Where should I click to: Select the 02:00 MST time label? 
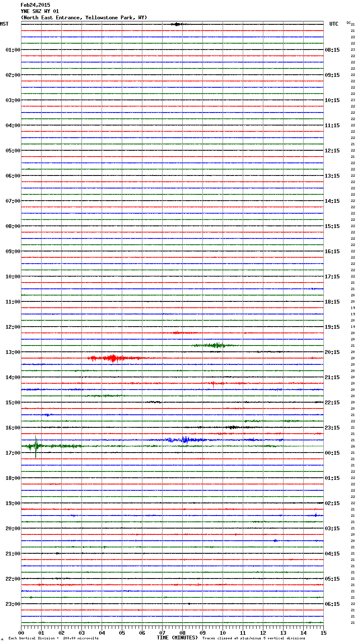[x=13, y=75]
